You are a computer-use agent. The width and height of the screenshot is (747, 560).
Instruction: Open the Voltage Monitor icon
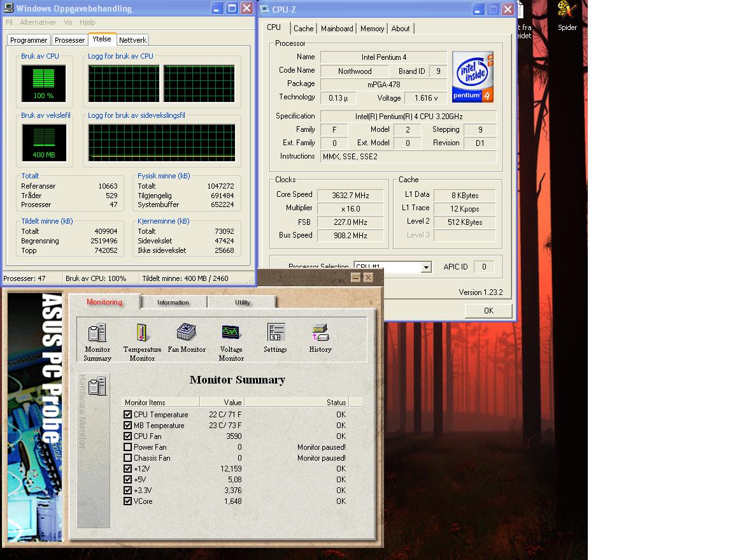[231, 341]
